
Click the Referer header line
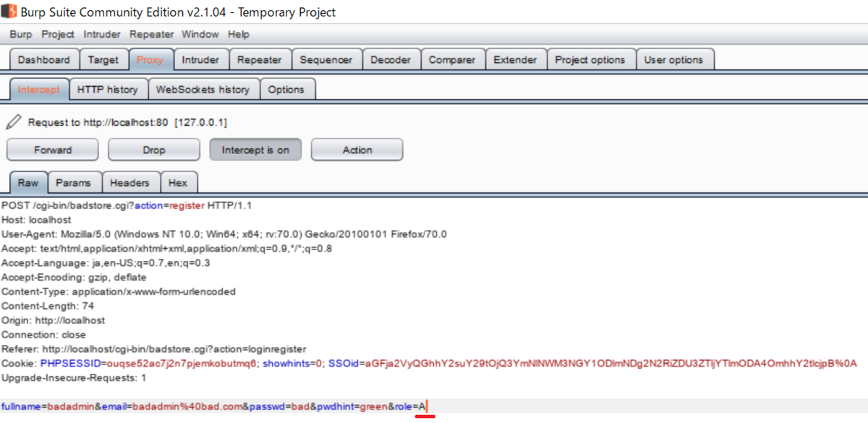coord(154,349)
